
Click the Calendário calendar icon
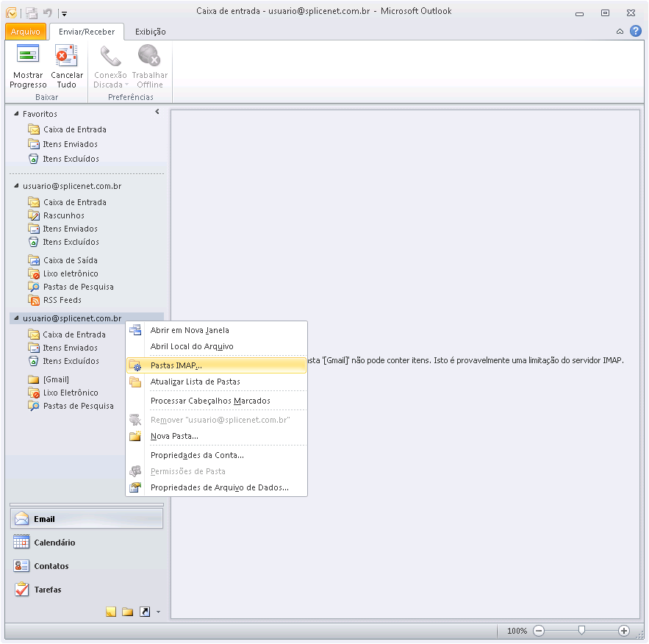pyautogui.click(x=21, y=542)
